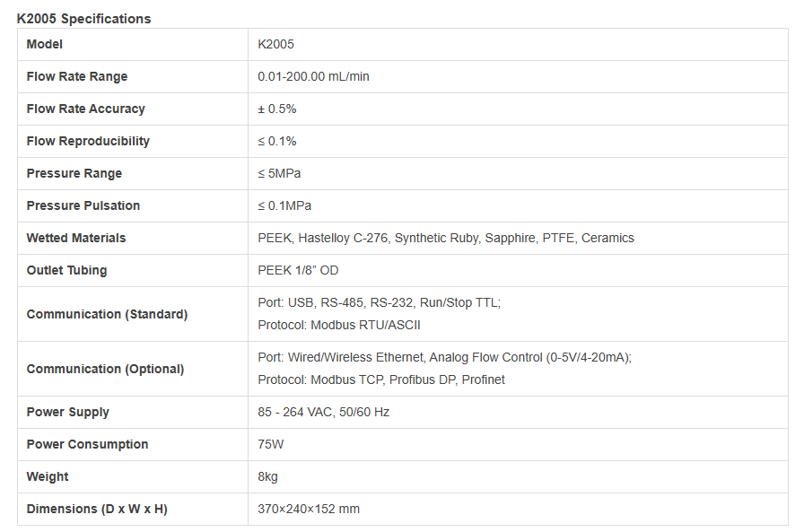Select the ± 0.5% accuracy value
804x532 pixels.
click(x=276, y=109)
